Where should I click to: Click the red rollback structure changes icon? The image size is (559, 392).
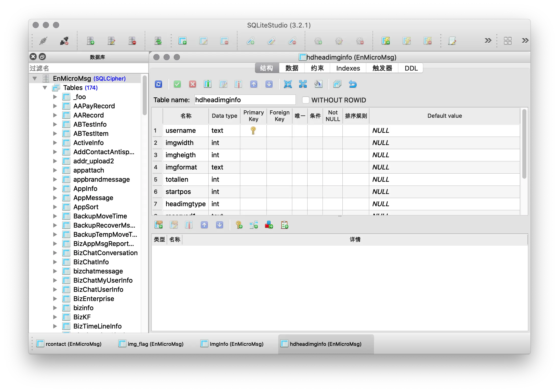tap(193, 84)
